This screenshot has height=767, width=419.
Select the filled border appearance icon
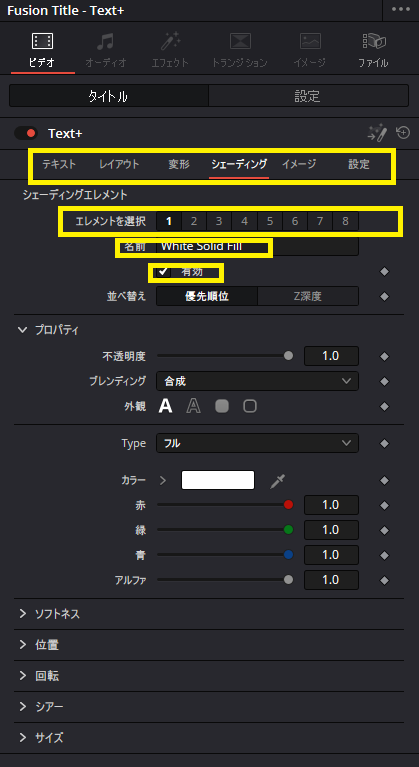tap(222, 406)
